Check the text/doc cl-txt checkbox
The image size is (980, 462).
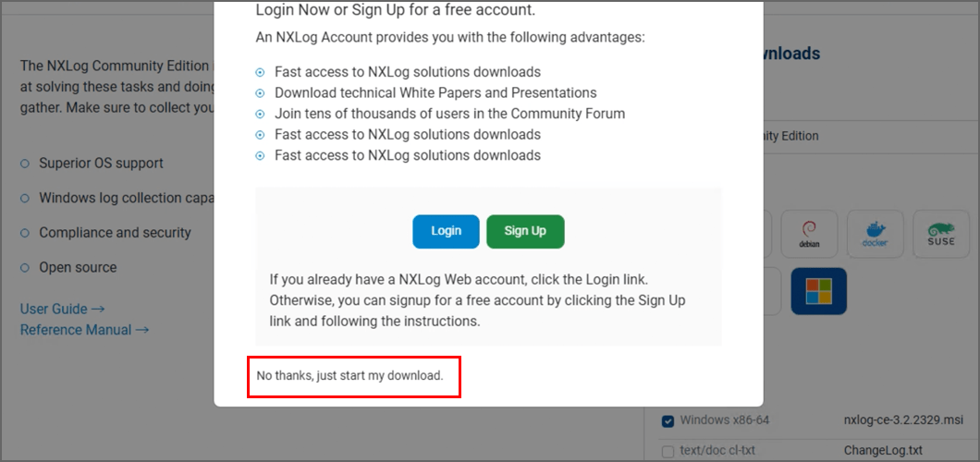(668, 451)
